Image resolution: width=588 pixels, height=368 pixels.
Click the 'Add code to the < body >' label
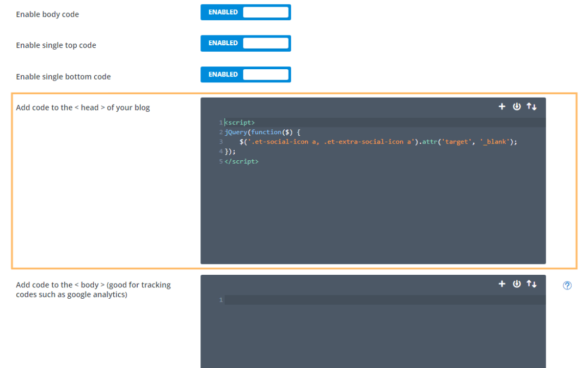(x=94, y=289)
